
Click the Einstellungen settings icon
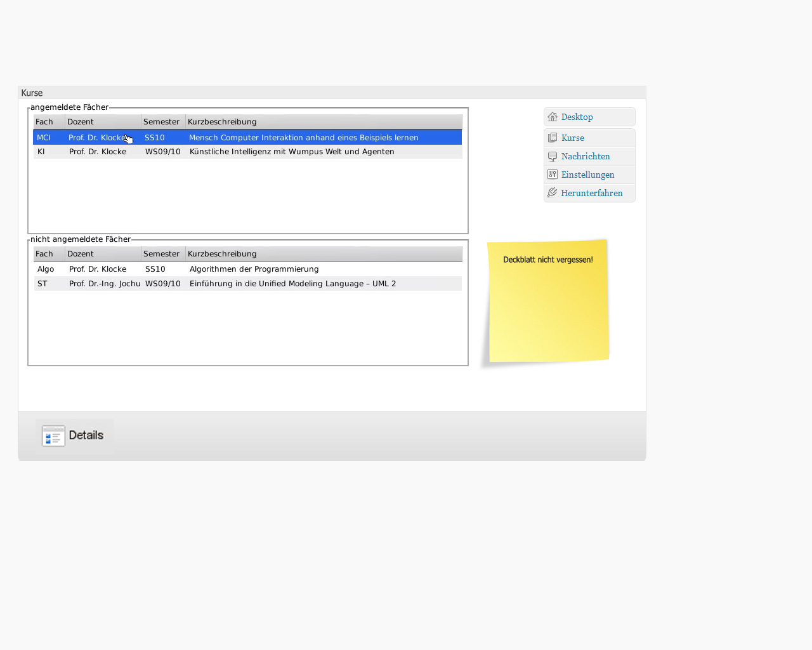coord(553,175)
